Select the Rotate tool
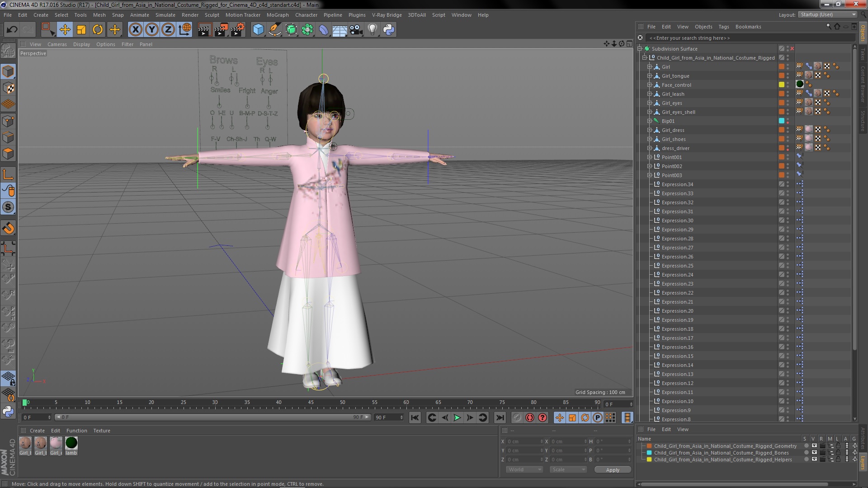This screenshot has height=488, width=868. tap(98, 30)
